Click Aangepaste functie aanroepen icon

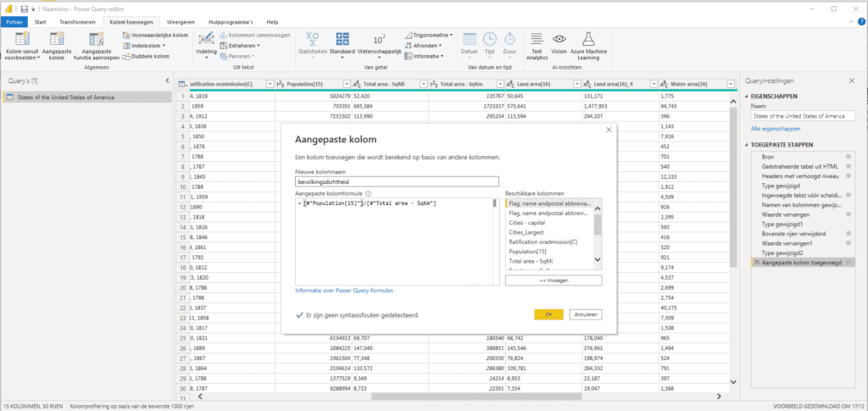pos(97,39)
